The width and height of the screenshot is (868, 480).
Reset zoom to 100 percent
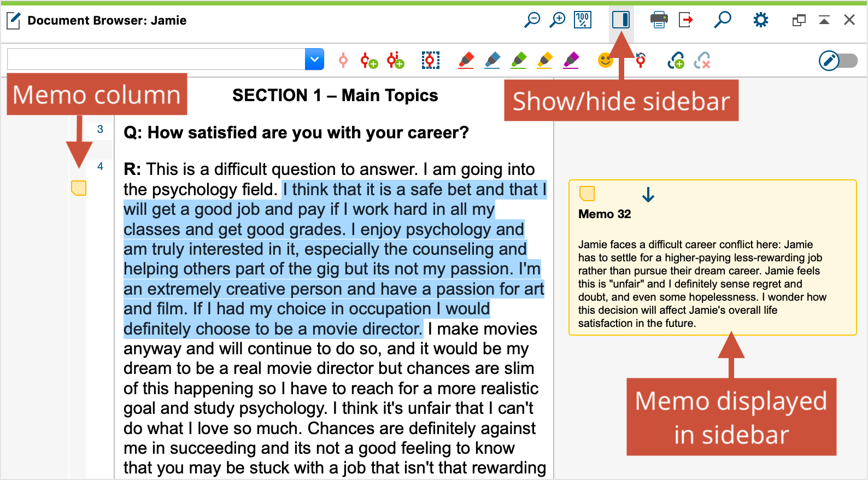583,20
